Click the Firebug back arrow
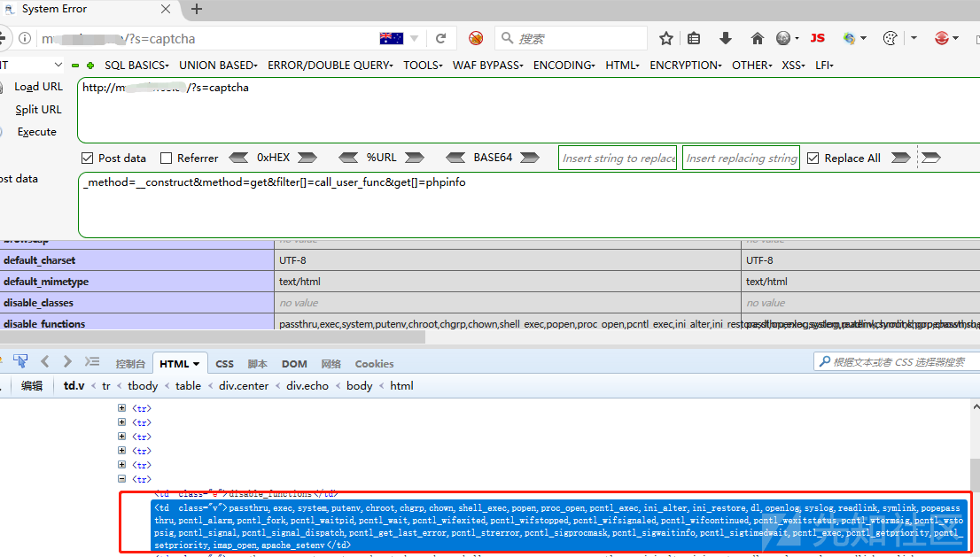The height and width of the screenshot is (557, 980). 44,361
